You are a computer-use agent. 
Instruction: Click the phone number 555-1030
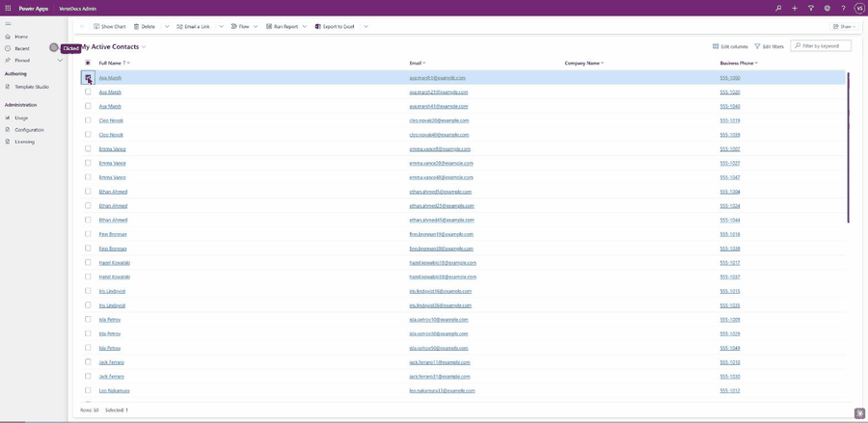730,376
